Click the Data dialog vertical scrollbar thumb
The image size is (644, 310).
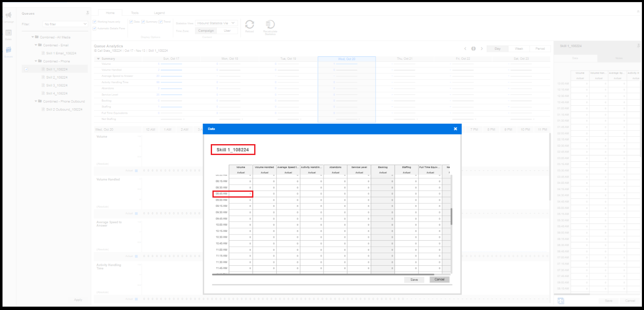pyautogui.click(x=451, y=216)
